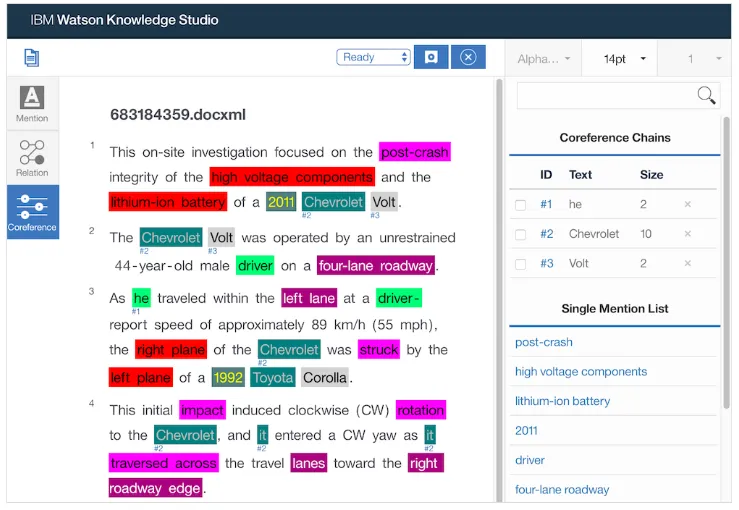The height and width of the screenshot is (510, 739).
Task: Select 'lithium-ion battery' mention in the document
Action: [168, 202]
